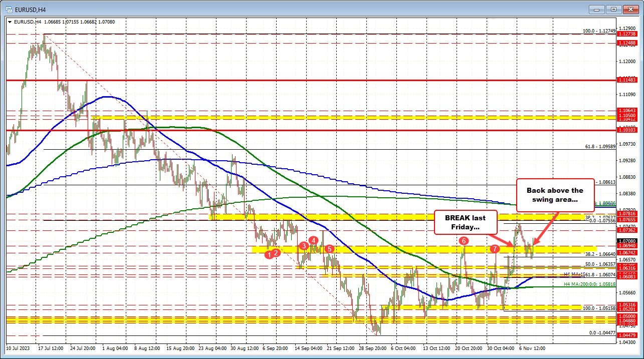The image size is (644, 359).
Task: Click the red price tag 1.06940
Action: click(627, 246)
